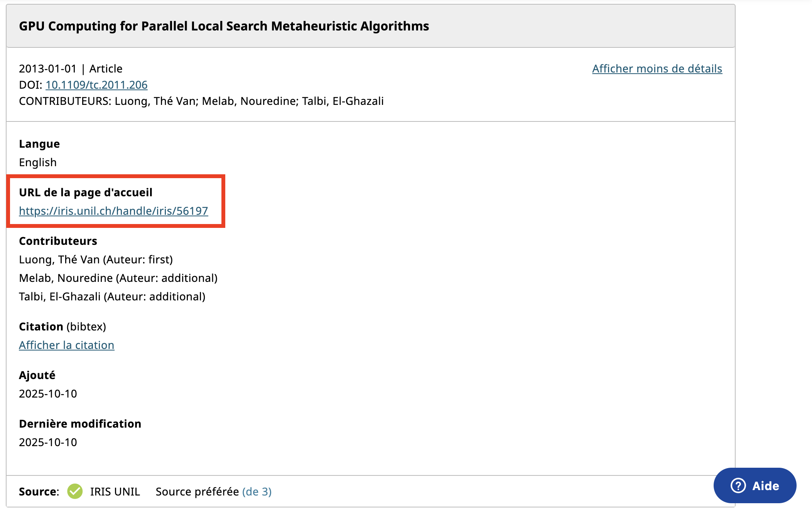The image size is (812, 514).
Task: Open the '(de 3)' sources list
Action: tap(257, 492)
